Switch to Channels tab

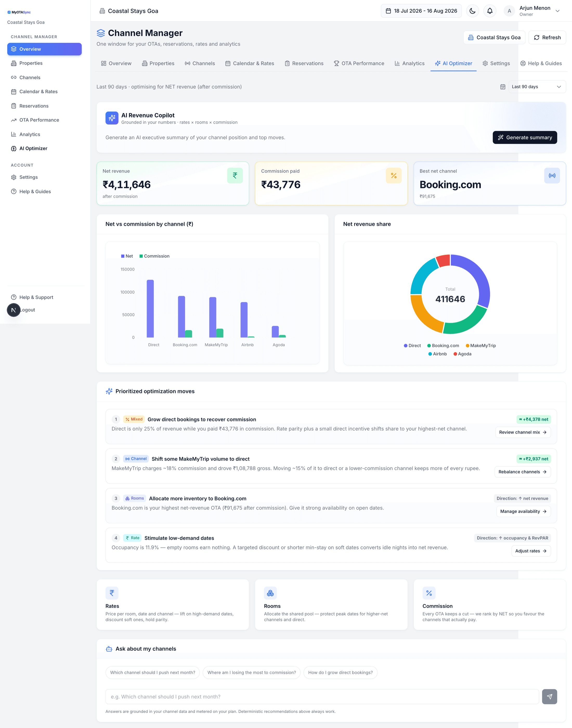tap(200, 63)
